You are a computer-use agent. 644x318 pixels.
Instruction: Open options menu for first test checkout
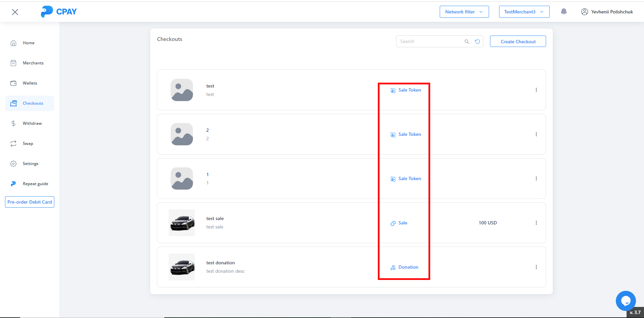(536, 90)
